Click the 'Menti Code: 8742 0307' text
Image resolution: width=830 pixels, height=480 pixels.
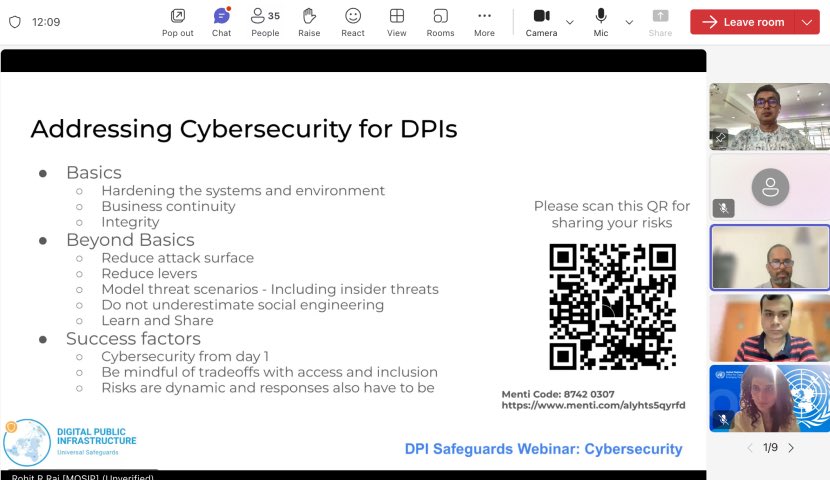pos(558,394)
